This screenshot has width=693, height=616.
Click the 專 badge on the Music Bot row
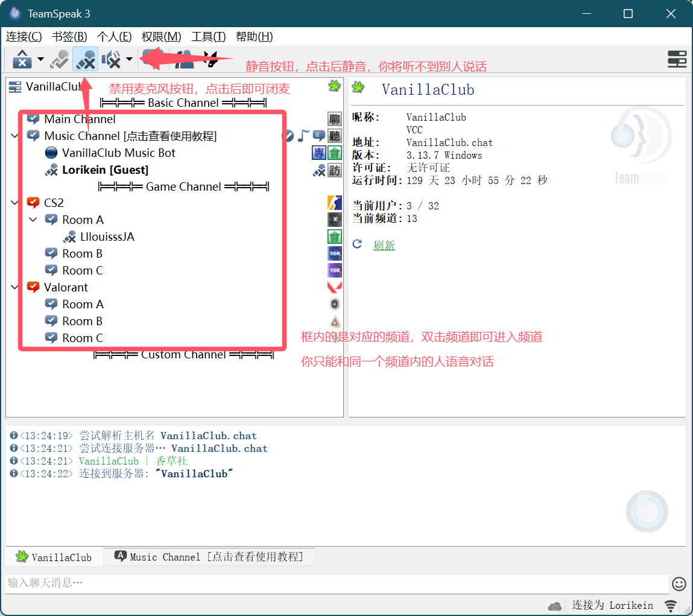[x=318, y=153]
